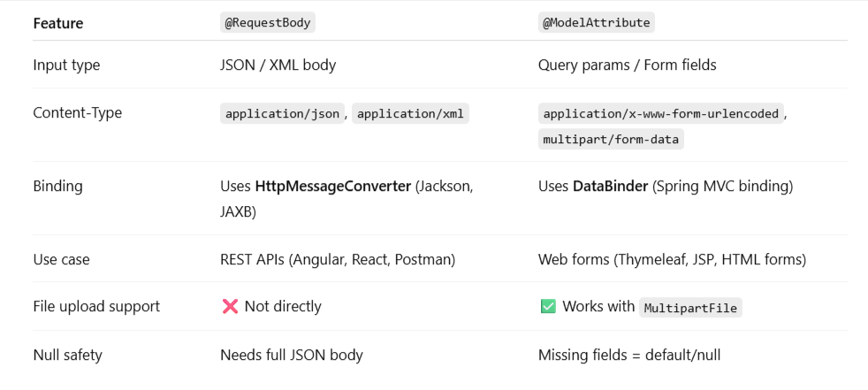
Task: Click the application/json code snippet
Action: click(282, 113)
